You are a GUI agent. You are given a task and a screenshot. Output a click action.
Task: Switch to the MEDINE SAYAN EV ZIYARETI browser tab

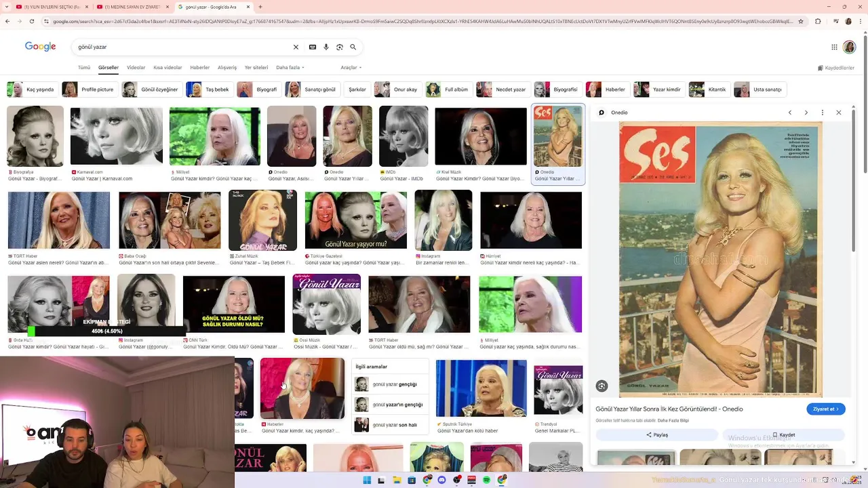coord(132,7)
